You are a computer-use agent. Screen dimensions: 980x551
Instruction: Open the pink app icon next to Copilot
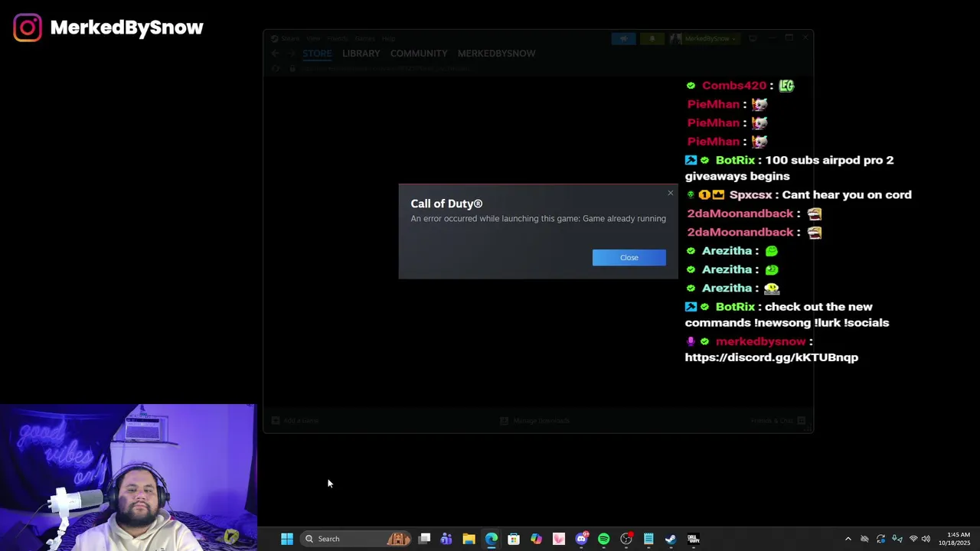pyautogui.click(x=559, y=539)
